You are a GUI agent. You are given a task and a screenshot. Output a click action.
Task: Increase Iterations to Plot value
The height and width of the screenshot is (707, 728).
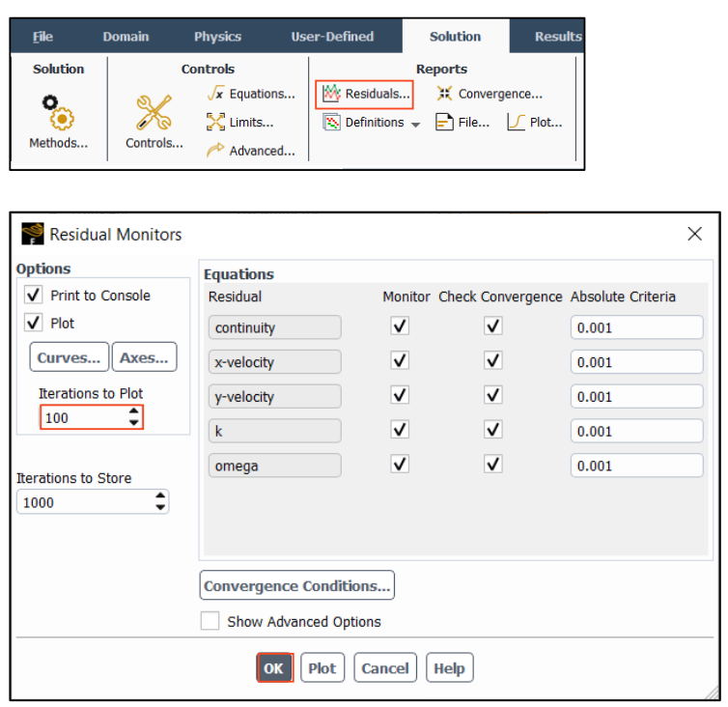(x=134, y=411)
